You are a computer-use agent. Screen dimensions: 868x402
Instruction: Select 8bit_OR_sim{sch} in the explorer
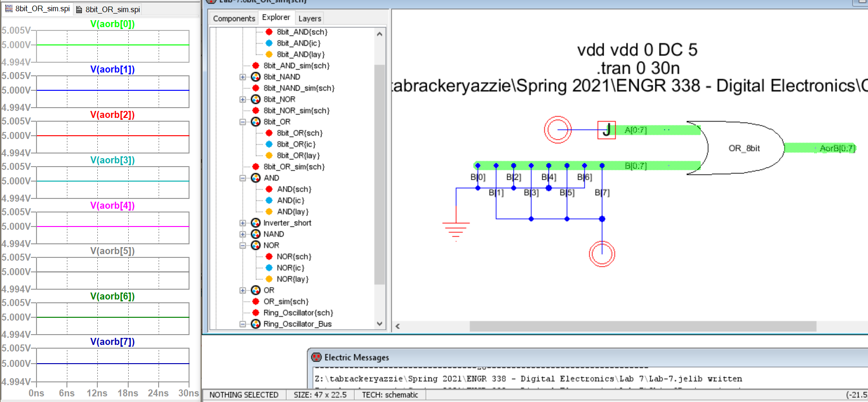[294, 167]
